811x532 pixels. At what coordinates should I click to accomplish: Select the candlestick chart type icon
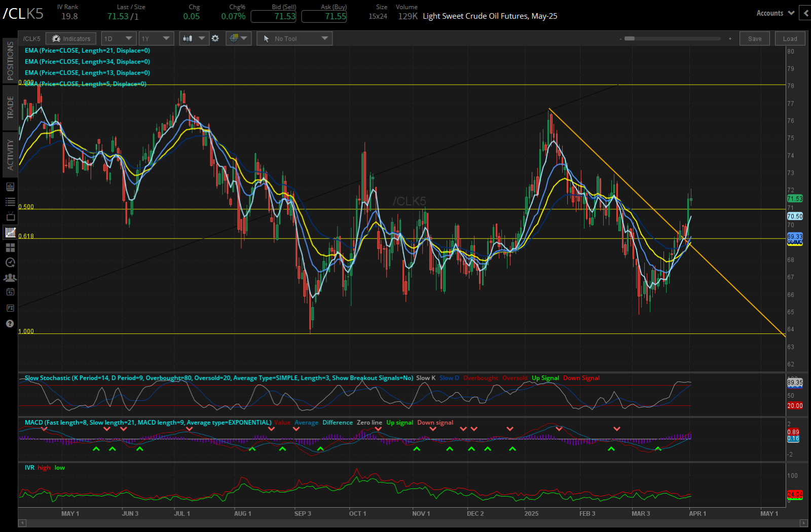[x=191, y=38]
